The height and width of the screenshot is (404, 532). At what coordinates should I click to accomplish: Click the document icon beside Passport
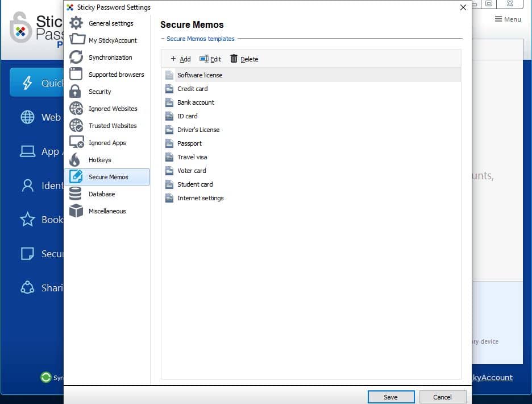(169, 143)
